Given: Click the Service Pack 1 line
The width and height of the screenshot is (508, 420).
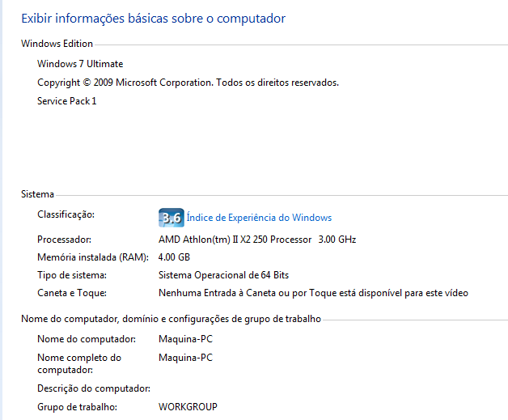Looking at the screenshot, I should click(x=67, y=101).
